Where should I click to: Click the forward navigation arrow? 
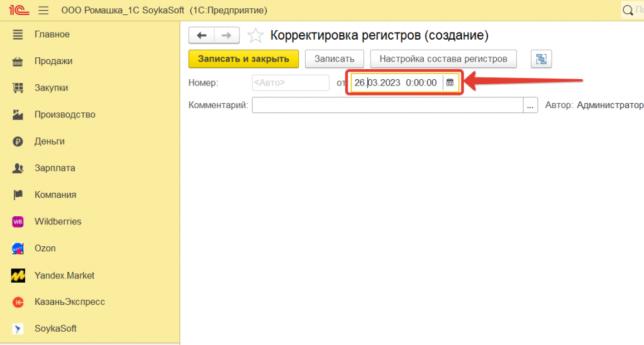pos(226,35)
